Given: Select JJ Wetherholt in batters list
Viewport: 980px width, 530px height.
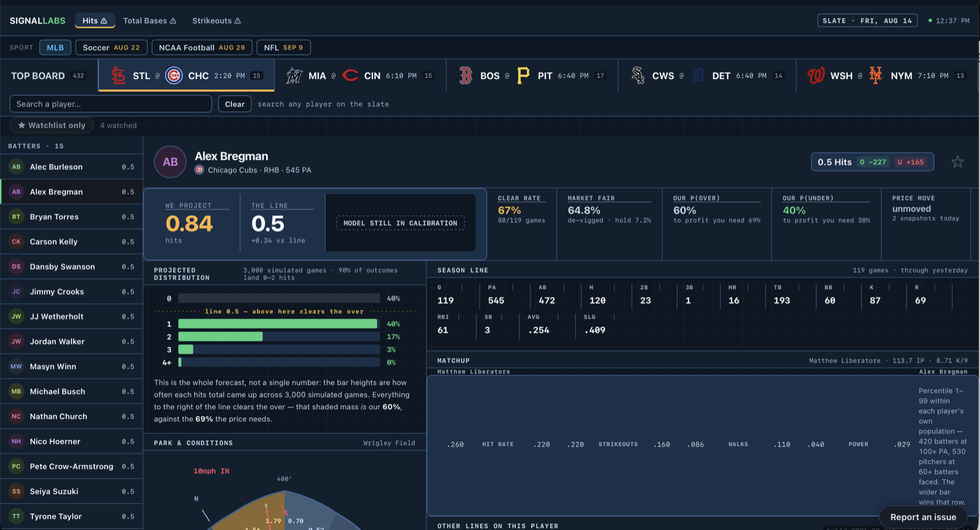Looking at the screenshot, I should [71, 317].
